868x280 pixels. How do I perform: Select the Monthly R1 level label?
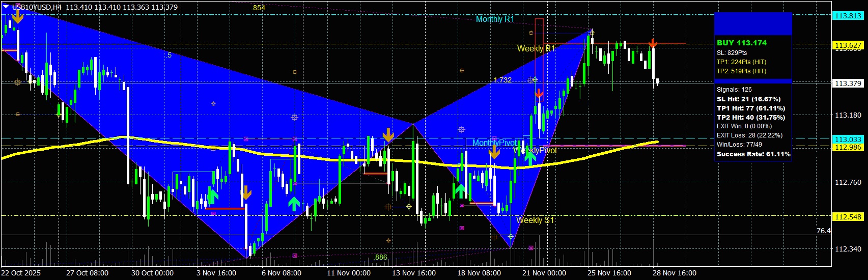pyautogui.click(x=494, y=19)
